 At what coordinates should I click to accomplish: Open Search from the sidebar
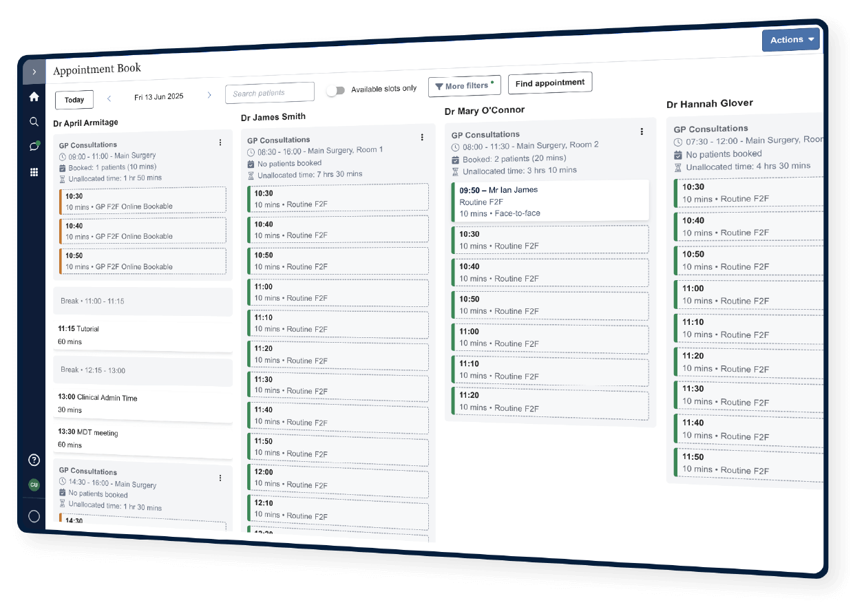34,122
